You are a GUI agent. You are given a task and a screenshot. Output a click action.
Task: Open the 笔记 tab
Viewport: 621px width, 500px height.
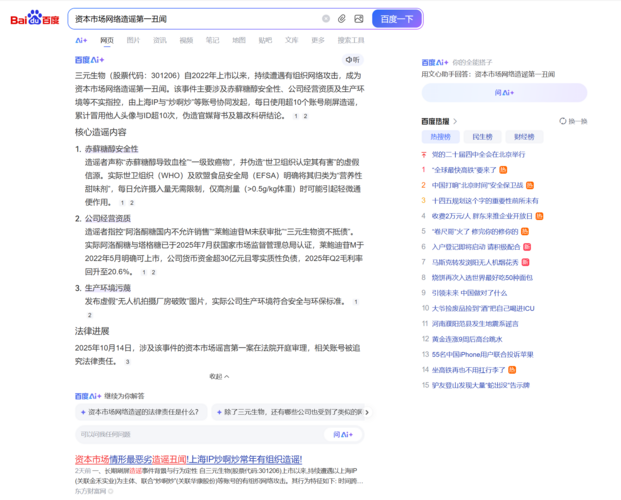(212, 40)
